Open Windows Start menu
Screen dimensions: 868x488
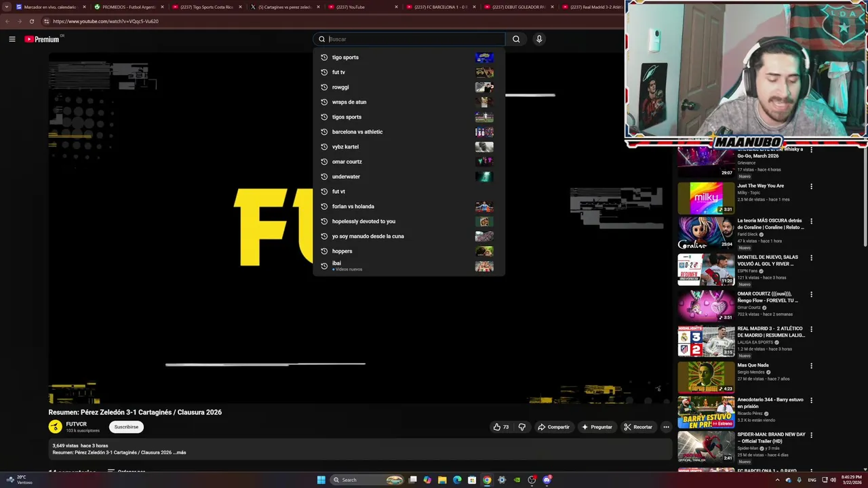pos(321,480)
